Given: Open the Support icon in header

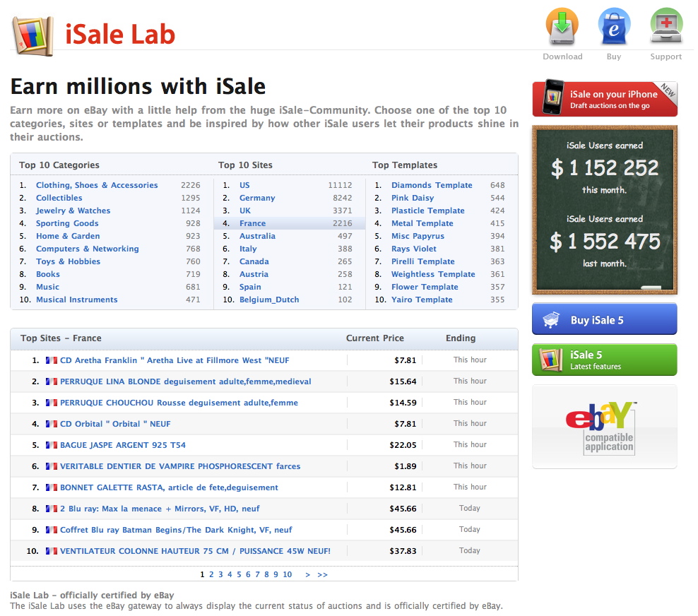Looking at the screenshot, I should (x=666, y=27).
